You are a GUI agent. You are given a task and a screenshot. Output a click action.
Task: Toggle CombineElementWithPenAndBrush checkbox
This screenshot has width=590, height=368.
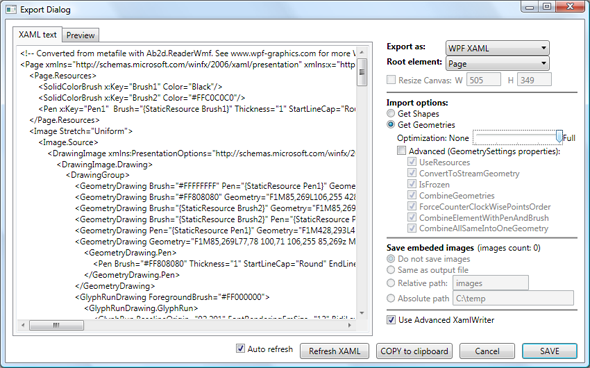(412, 217)
